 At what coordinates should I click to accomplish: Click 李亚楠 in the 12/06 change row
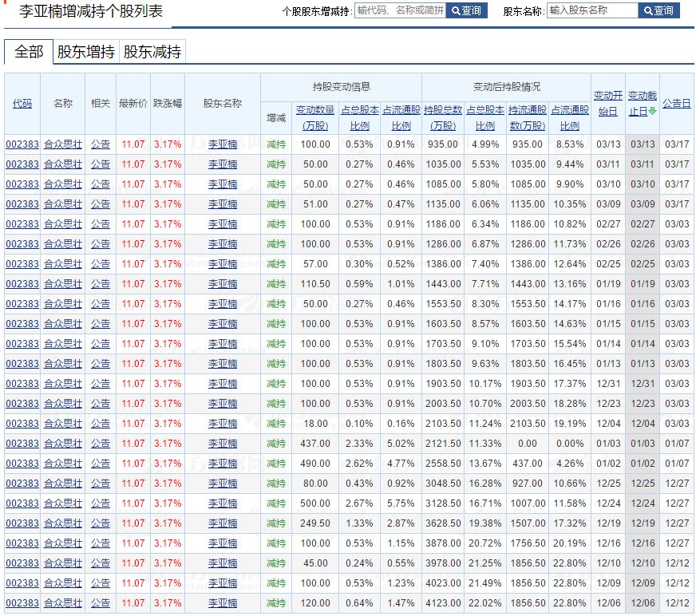click(x=223, y=603)
